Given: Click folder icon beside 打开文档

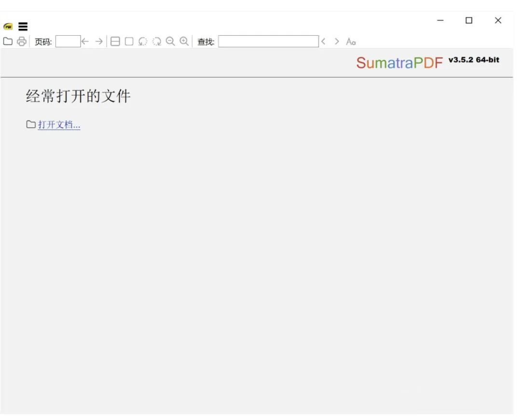Looking at the screenshot, I should tap(31, 124).
